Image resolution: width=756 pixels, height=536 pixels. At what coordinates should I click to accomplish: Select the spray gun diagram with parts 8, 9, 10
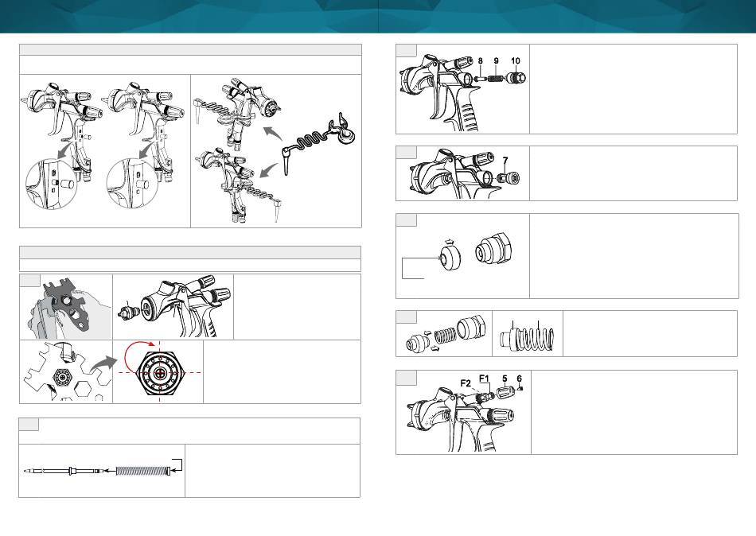[463, 91]
